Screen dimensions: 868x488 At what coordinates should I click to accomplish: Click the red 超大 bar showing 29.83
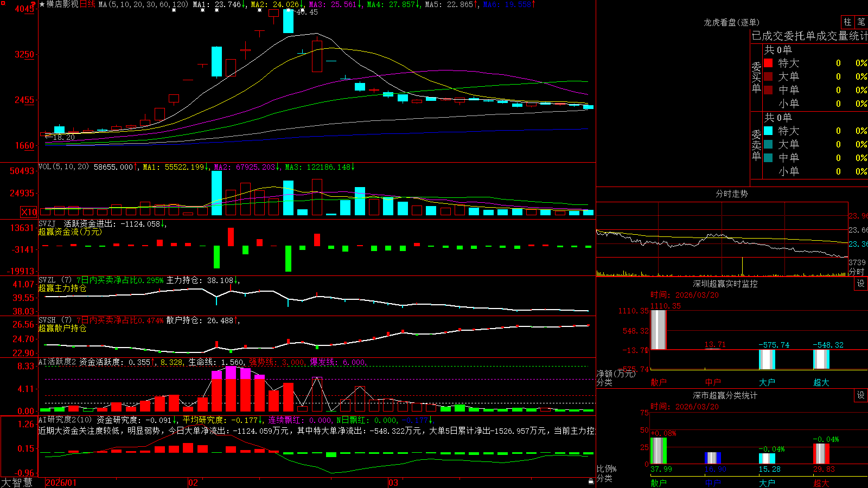pos(821,454)
